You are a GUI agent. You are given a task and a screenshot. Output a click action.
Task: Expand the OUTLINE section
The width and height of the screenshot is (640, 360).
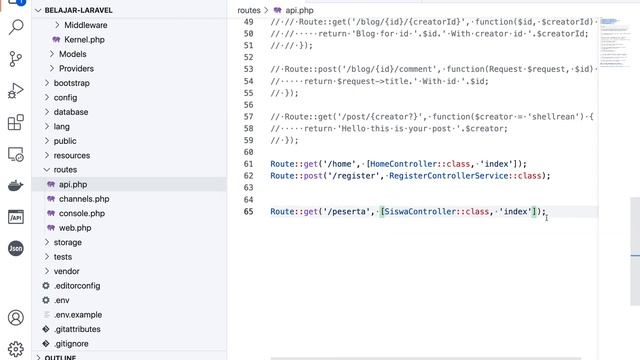(38, 358)
